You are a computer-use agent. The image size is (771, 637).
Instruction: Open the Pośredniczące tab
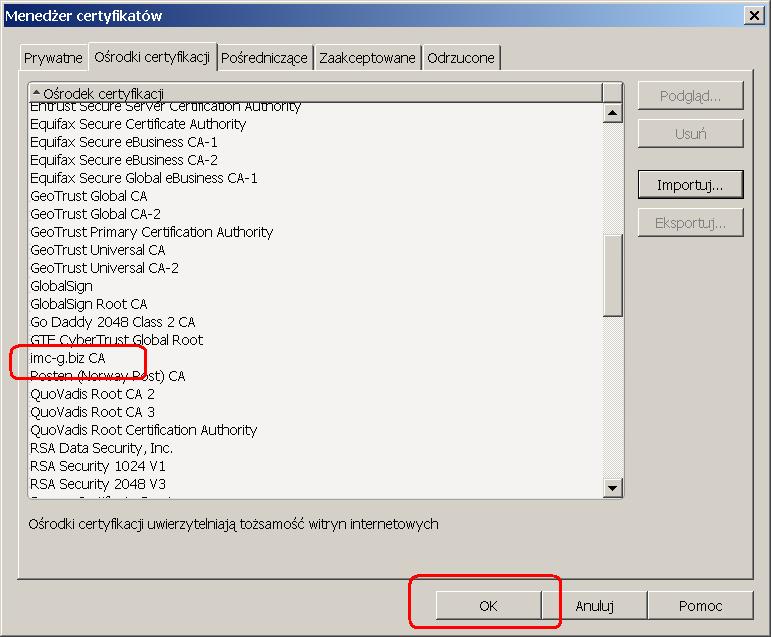[265, 58]
